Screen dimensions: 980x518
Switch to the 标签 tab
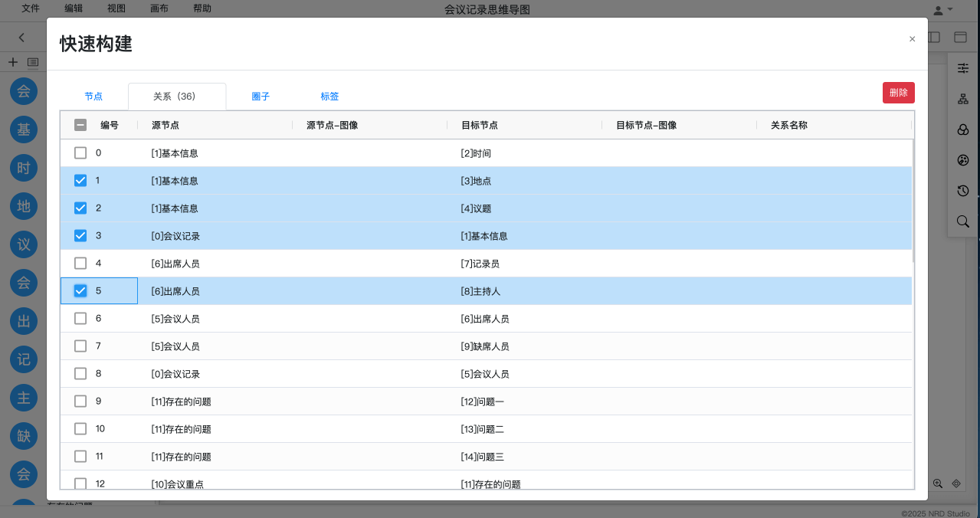(x=329, y=97)
